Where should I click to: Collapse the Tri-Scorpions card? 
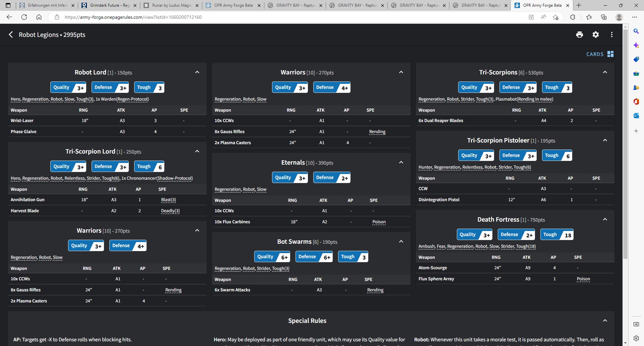pos(605,72)
